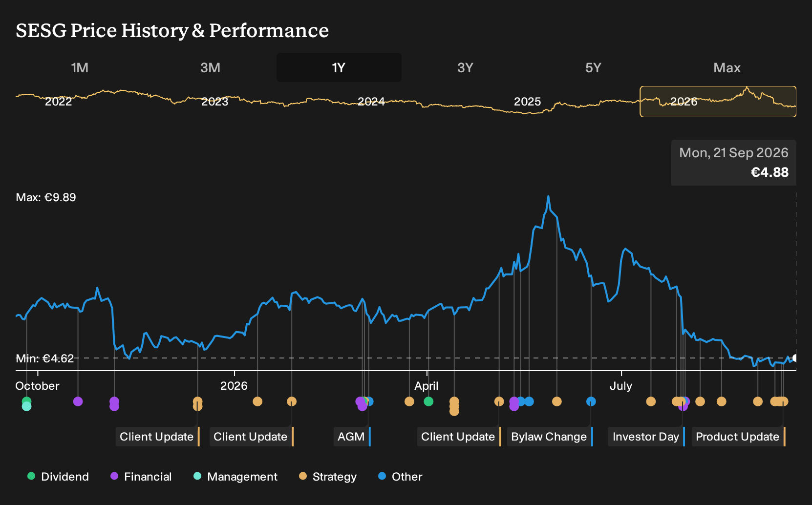Image resolution: width=812 pixels, height=505 pixels.
Task: Click the October axis label
Action: 37,386
